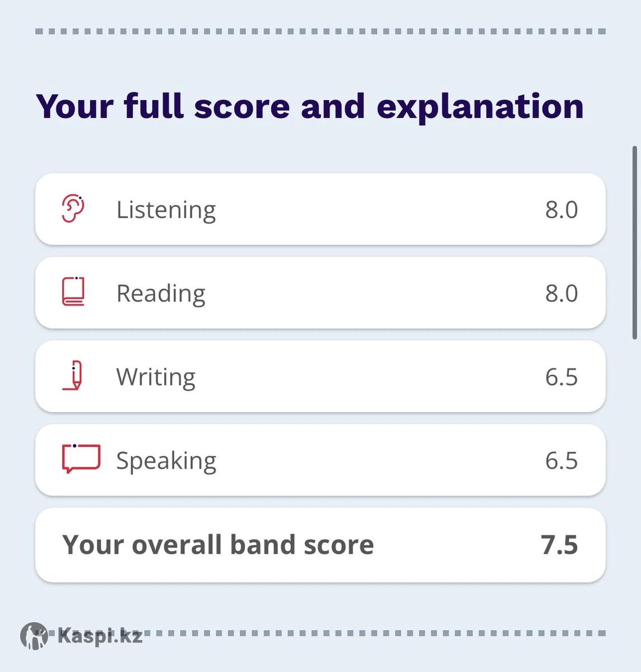Image resolution: width=641 pixels, height=672 pixels.
Task: Select the 'Your overall band score' label
Action: (218, 545)
